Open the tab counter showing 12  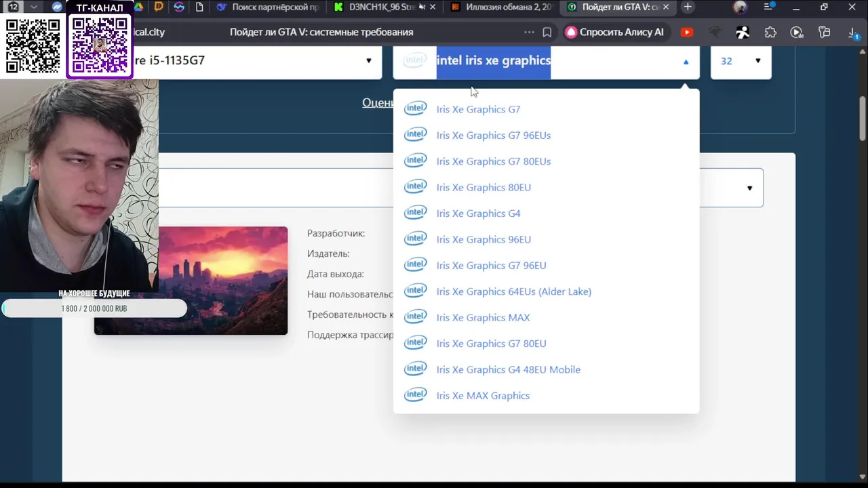(x=13, y=7)
